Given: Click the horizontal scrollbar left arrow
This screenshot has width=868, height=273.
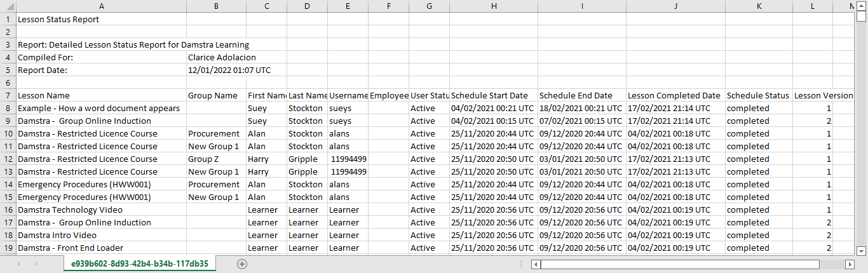Looking at the screenshot, I should pos(536,264).
